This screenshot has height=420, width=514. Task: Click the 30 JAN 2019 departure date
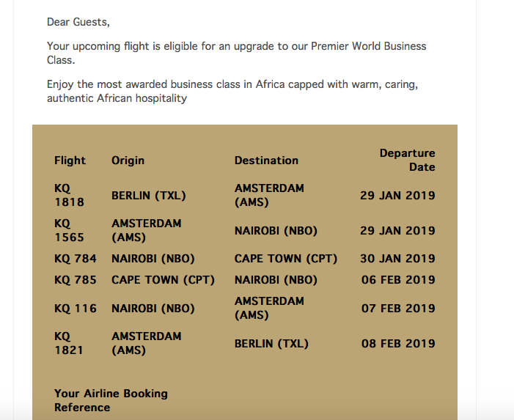tap(397, 259)
